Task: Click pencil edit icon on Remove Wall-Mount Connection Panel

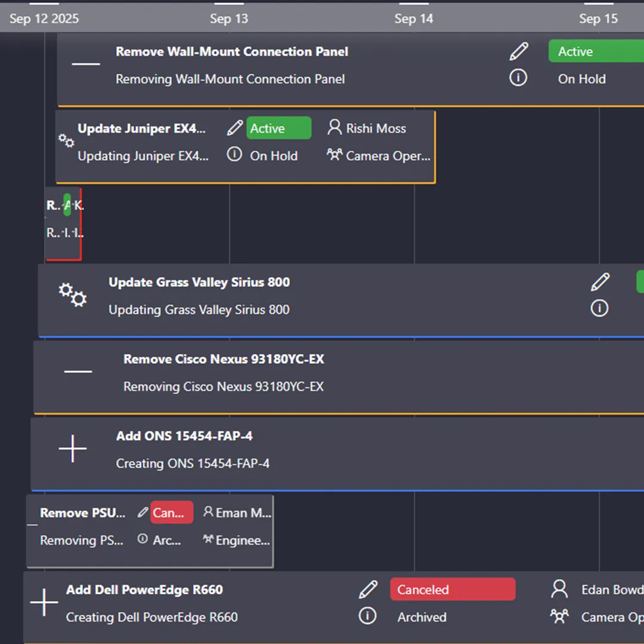Action: pyautogui.click(x=519, y=51)
